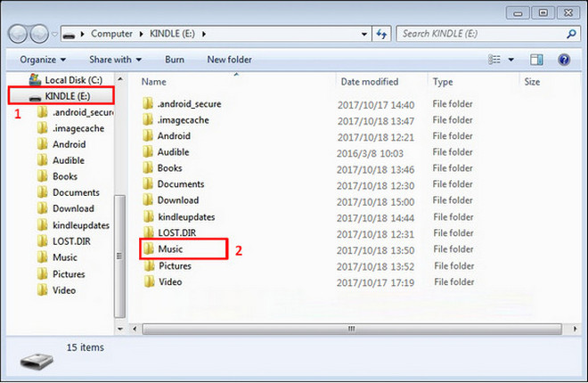The height and width of the screenshot is (383, 588).
Task: Select Android folder in the navigation tree
Action: (x=61, y=144)
